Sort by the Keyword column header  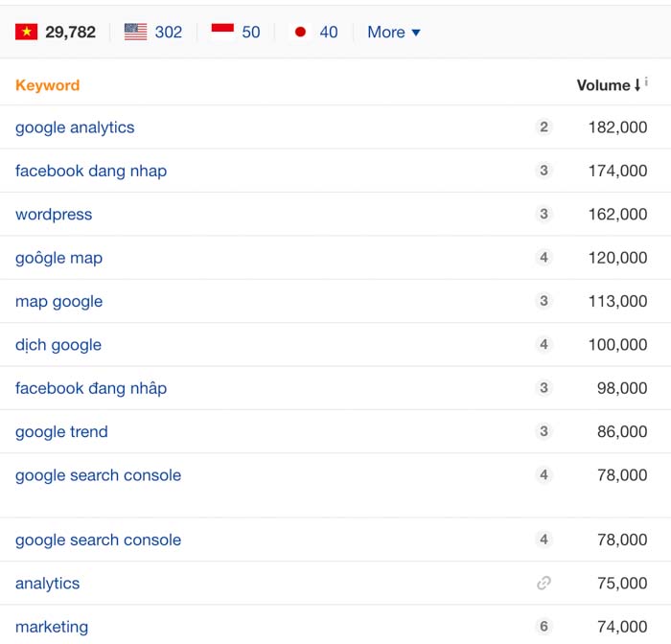tap(48, 85)
